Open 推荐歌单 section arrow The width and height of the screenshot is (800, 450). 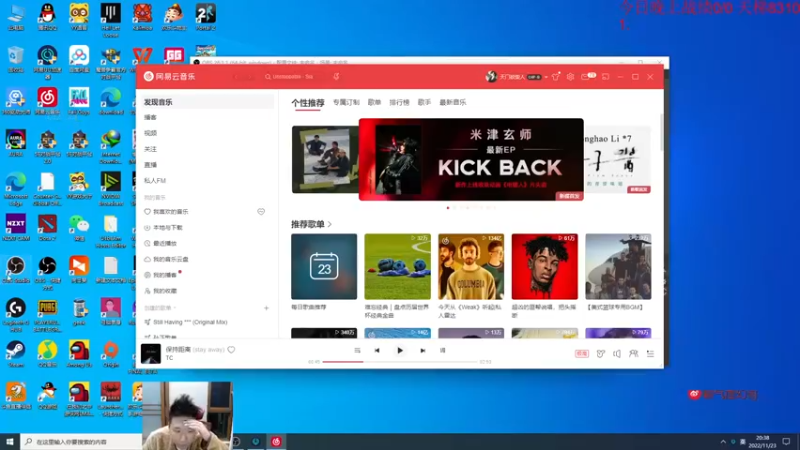[330, 224]
